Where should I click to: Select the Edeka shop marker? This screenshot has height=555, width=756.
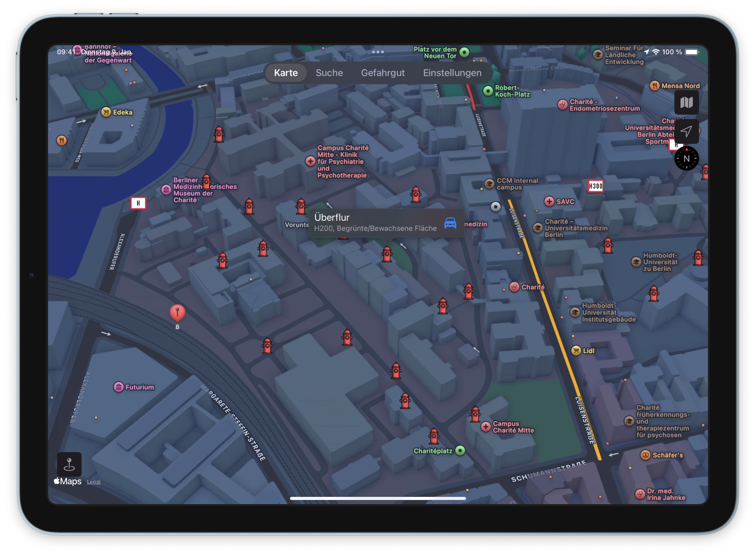click(106, 112)
